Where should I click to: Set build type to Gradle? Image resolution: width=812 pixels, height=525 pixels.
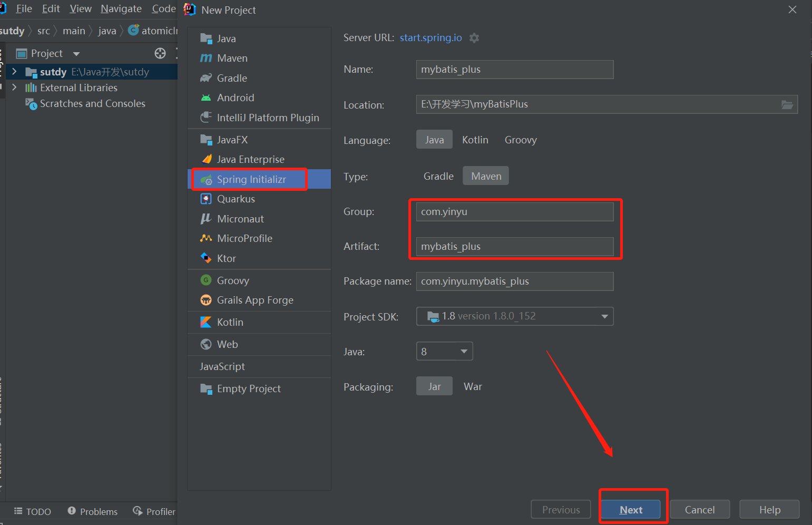point(438,176)
